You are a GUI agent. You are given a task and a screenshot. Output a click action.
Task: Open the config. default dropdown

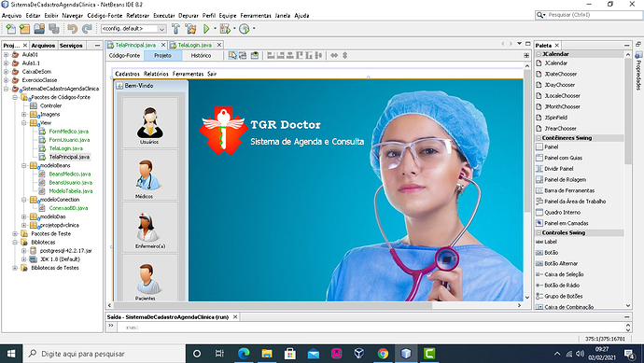pyautogui.click(x=133, y=29)
